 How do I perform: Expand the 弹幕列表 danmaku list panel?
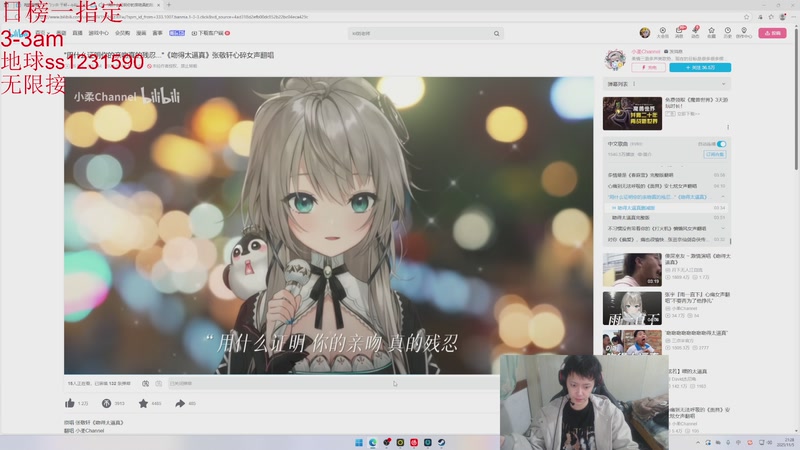click(x=723, y=84)
